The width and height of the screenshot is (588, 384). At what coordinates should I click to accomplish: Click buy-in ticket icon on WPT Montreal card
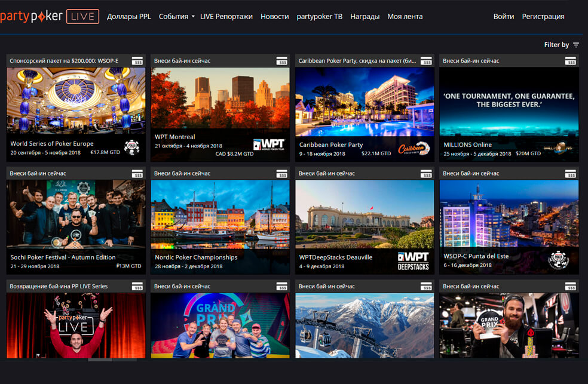pos(281,61)
